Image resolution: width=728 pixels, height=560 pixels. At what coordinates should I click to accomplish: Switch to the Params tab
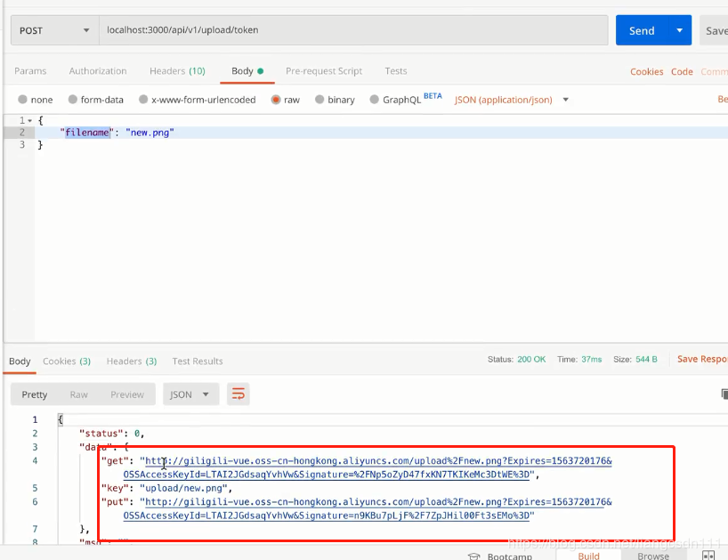tap(30, 71)
